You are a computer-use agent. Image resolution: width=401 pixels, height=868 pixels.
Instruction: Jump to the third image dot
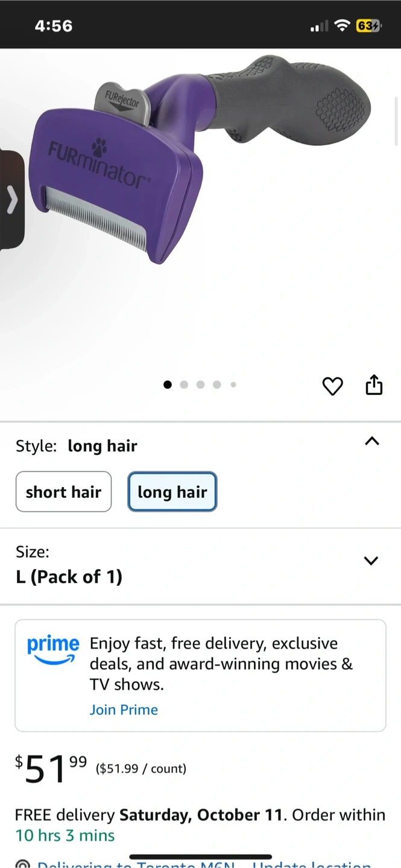pyautogui.click(x=200, y=385)
